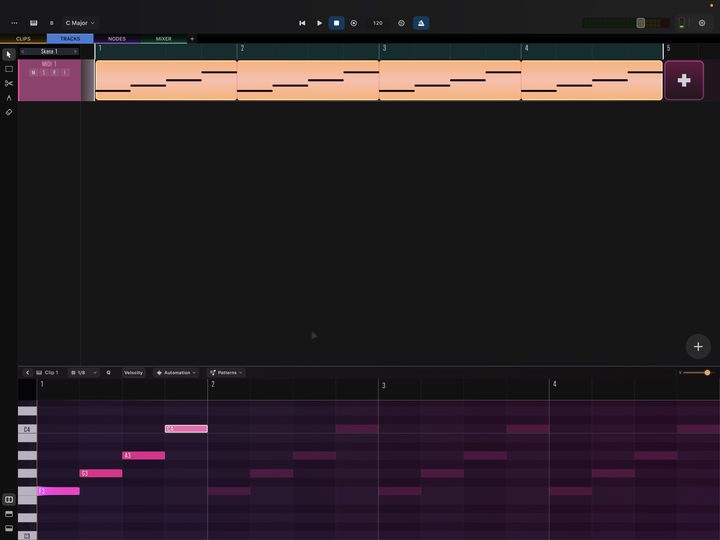
Task: Check the CPU meter indicator
Action: coord(682,23)
